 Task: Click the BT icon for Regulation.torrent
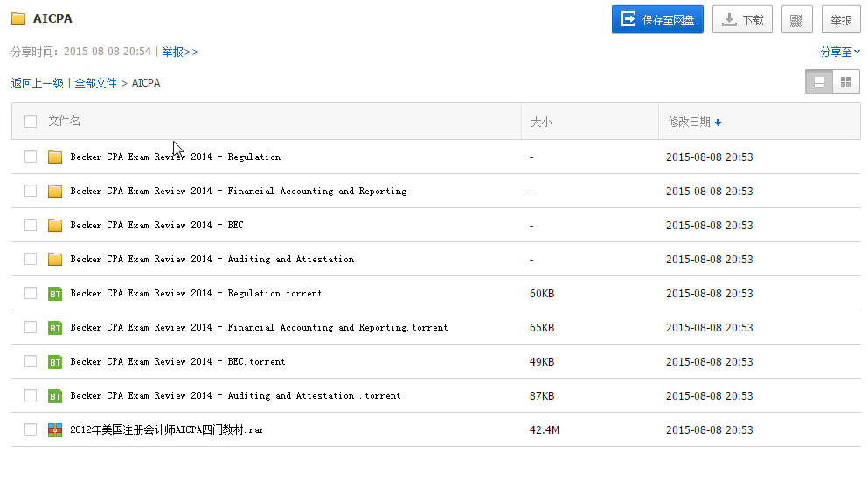pyautogui.click(x=55, y=294)
